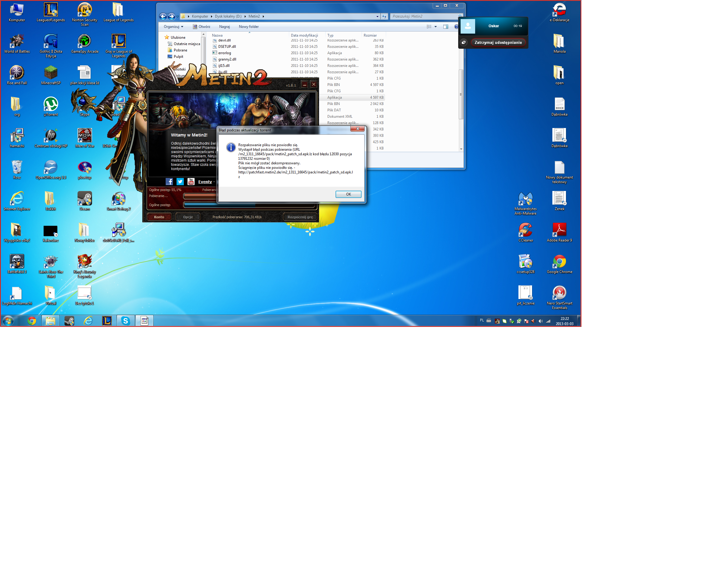Viewport: 728px width, 572px height.
Task: Open the Konto button in Metin2 launcher
Action: (159, 217)
